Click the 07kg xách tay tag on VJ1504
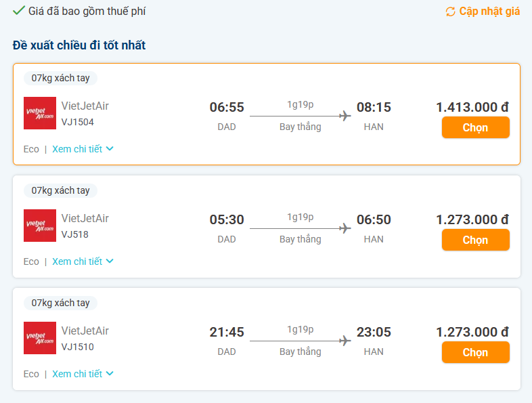Screen dimensions: 532x403 60,78
